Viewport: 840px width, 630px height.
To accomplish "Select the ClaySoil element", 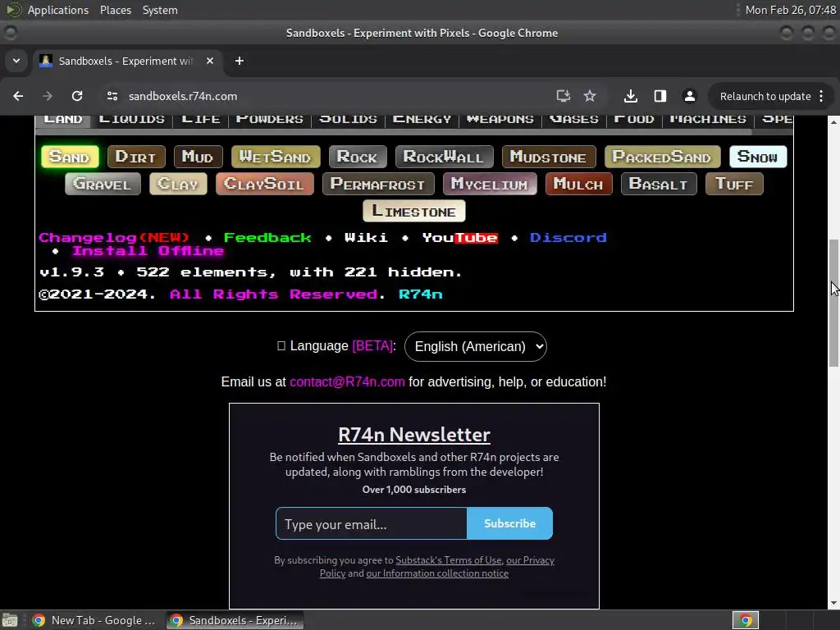I will click(x=265, y=184).
